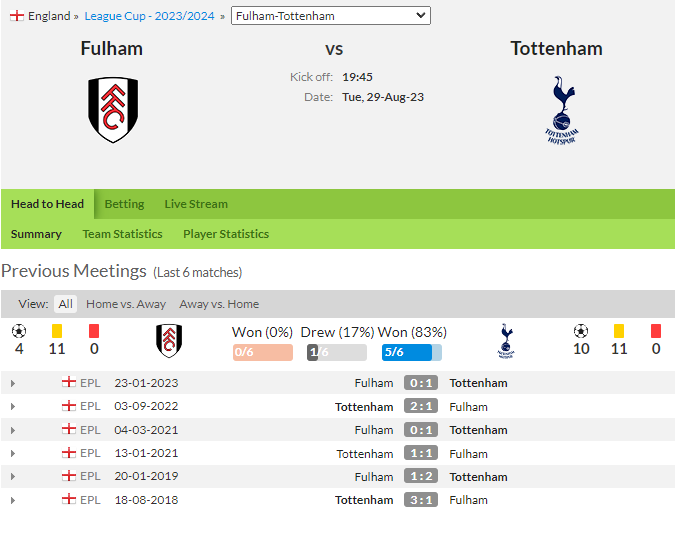Open the Fulham-Tottenham match dropdown
Image resolution: width=678 pixels, height=536 pixels.
click(331, 16)
